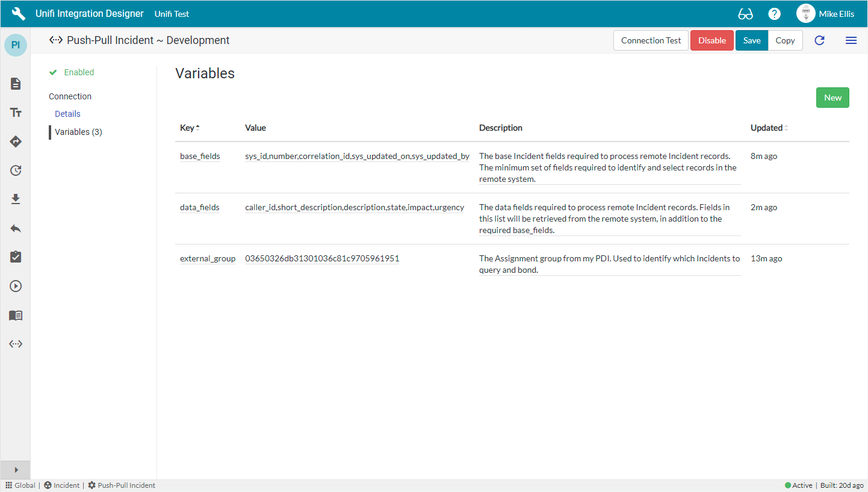Expand the collapsed sidebar with the arrow tab
The width and height of the screenshot is (868, 492).
tap(15, 470)
